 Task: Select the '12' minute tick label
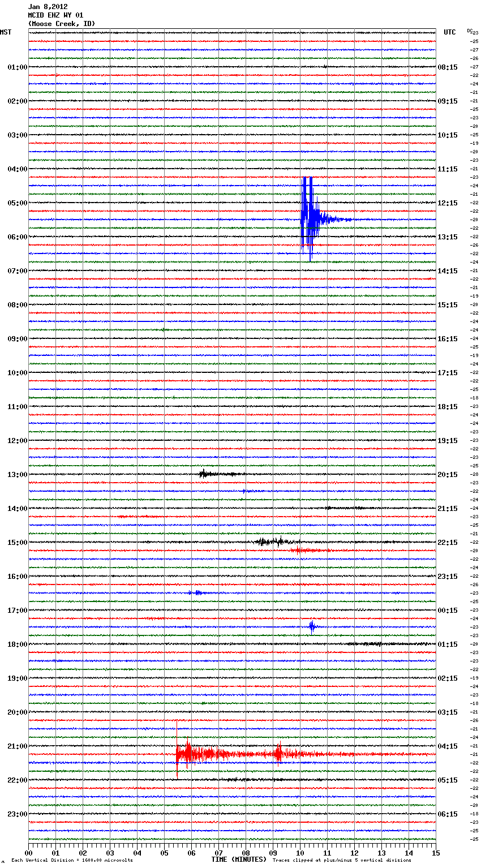354,853
